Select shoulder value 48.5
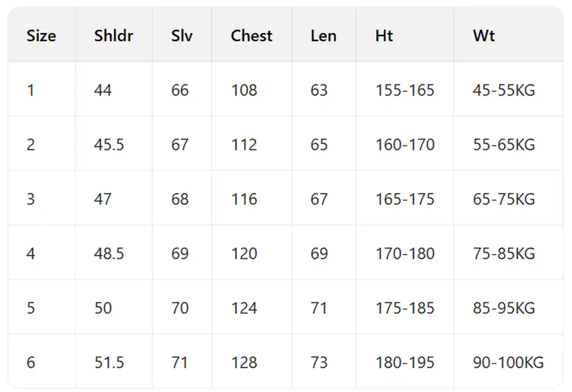Viewport: 572px width, 392px height. coord(109,254)
